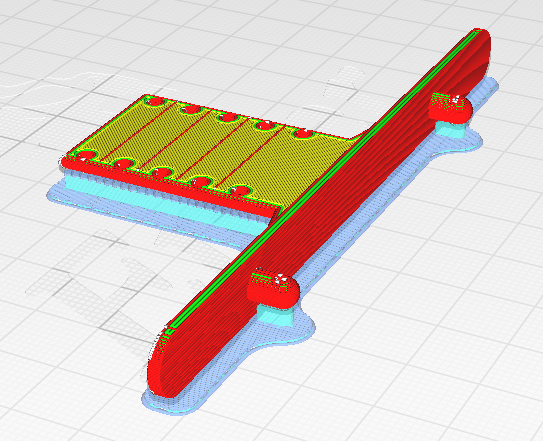
Task: Click the middle screw hole in the front row
Action: click(x=163, y=172)
